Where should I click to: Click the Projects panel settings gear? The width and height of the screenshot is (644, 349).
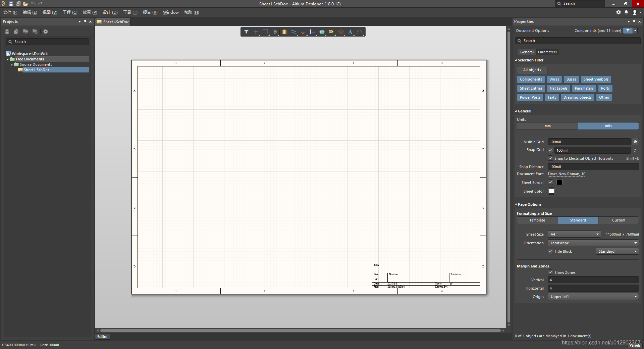tap(46, 32)
